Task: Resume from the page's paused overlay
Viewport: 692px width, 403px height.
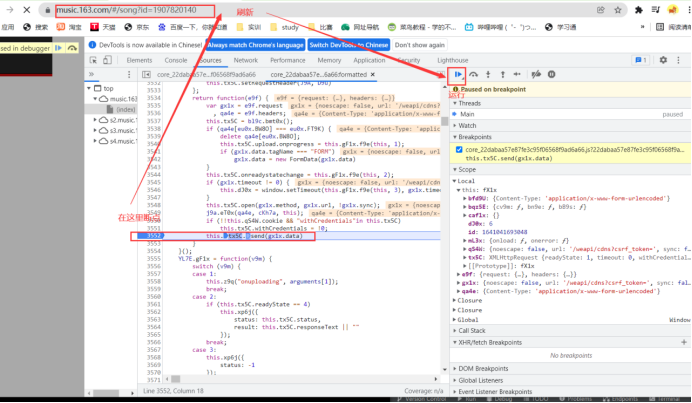Action: pos(58,48)
